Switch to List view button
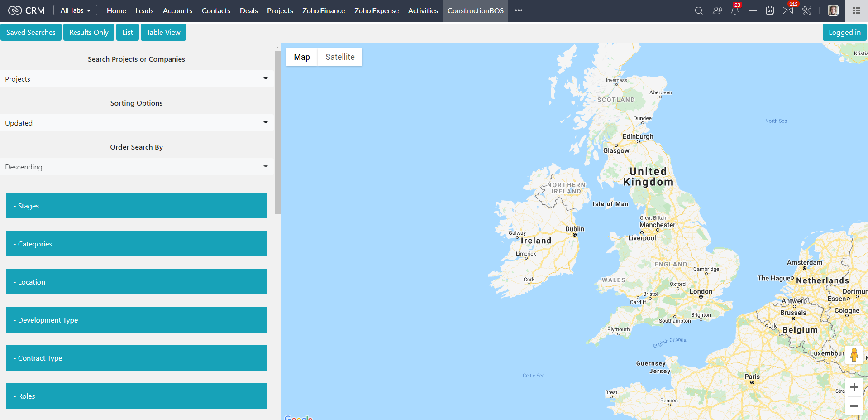Viewport: 868px width, 420px height. [x=128, y=32]
